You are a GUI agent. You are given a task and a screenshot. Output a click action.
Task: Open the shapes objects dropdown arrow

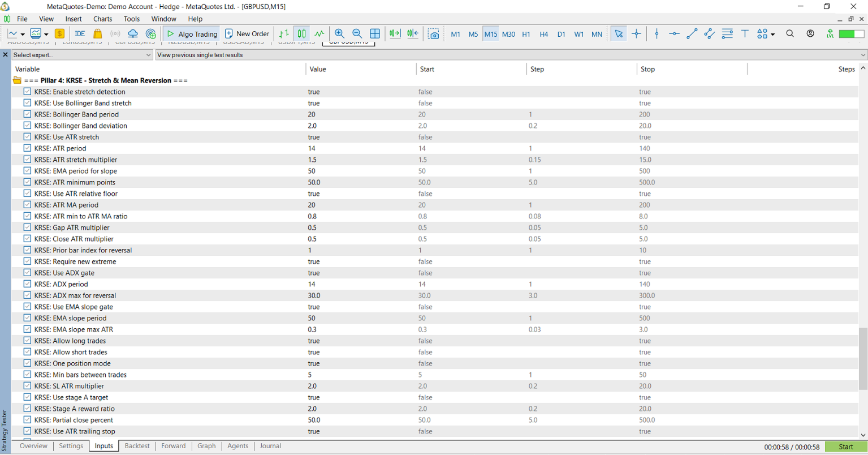772,35
